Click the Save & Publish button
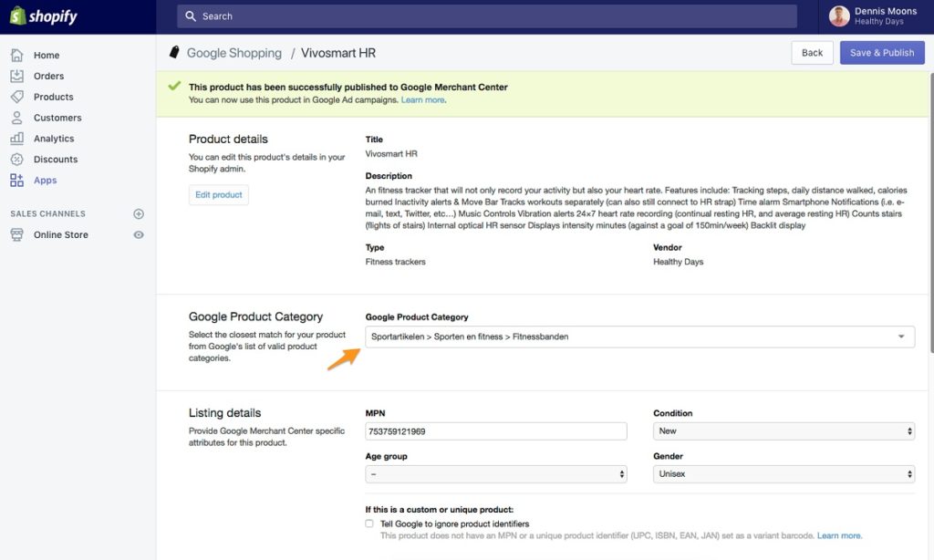934x560 pixels. (881, 52)
